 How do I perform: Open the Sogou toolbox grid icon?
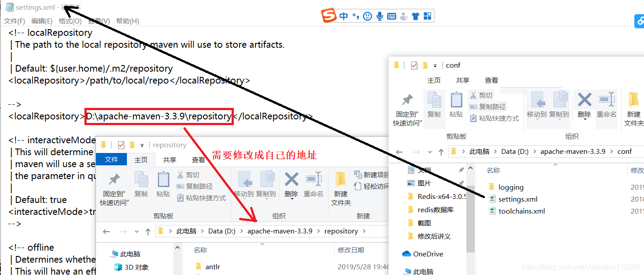coord(427,16)
